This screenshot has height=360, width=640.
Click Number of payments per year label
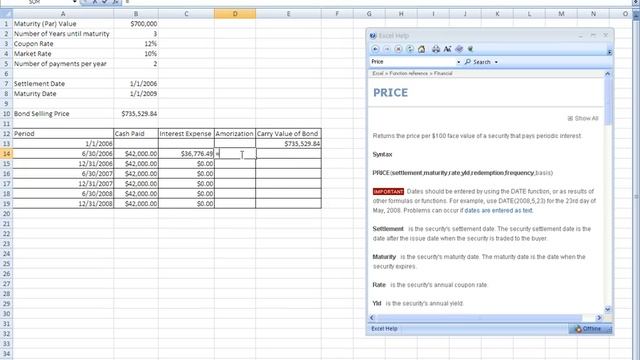pos(60,64)
